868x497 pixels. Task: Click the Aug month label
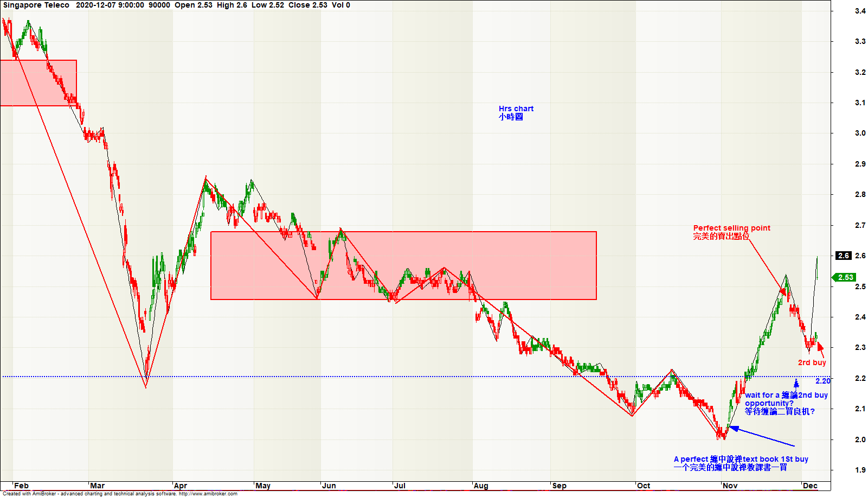point(481,486)
